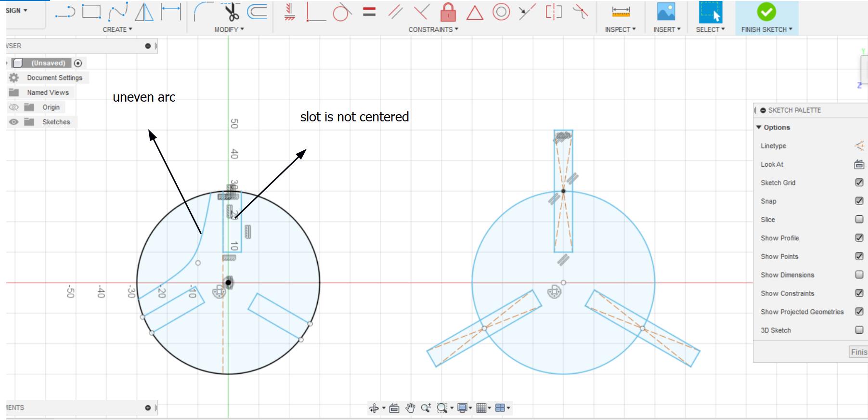Click the Select window icon
The width and height of the screenshot is (868, 420).
click(711, 12)
